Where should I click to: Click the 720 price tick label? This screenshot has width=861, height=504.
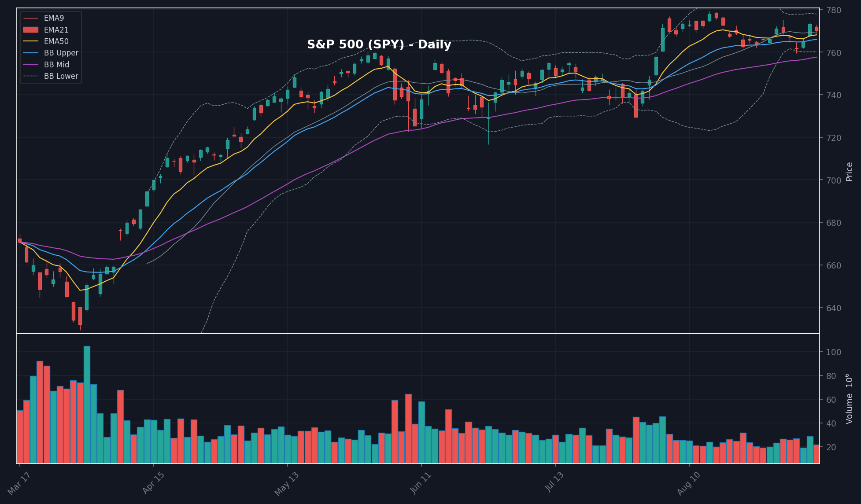click(835, 138)
